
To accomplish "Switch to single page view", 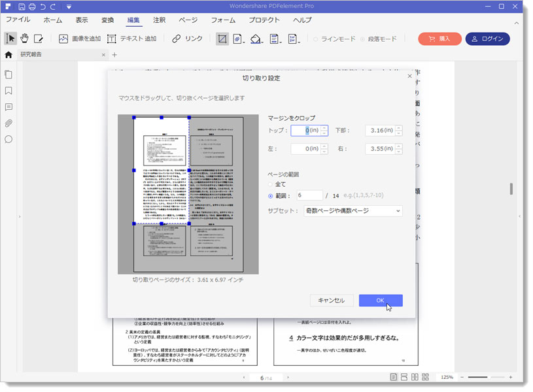I will (393, 377).
